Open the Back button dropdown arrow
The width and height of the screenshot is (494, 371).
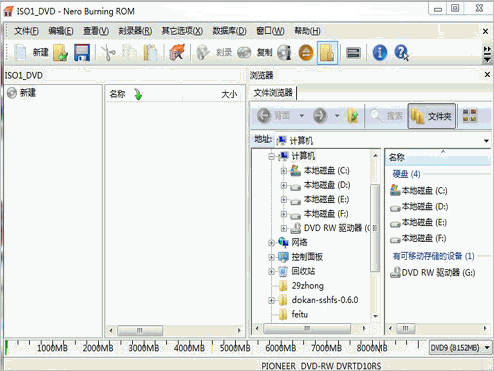point(302,116)
